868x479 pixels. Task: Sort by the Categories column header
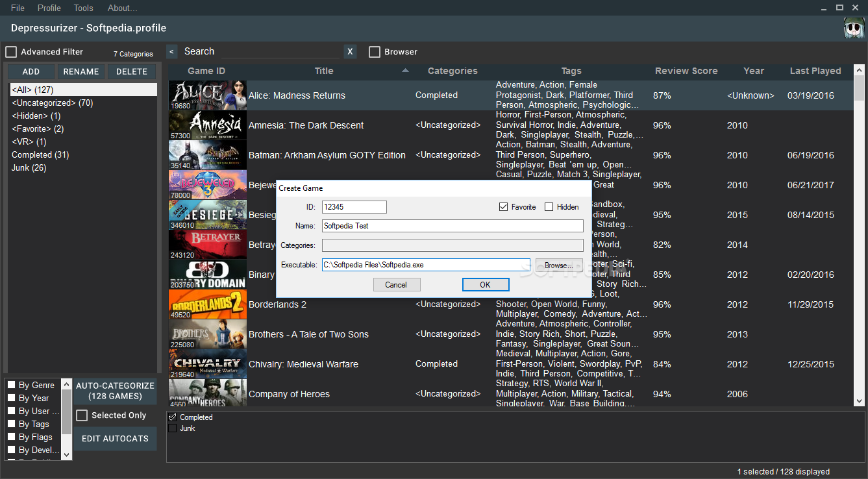[453, 71]
